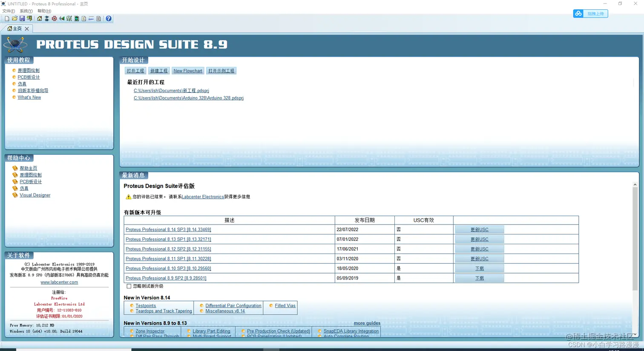The width and height of the screenshot is (644, 351).
Task: Open the Testpoints guide link
Action: [x=146, y=305]
